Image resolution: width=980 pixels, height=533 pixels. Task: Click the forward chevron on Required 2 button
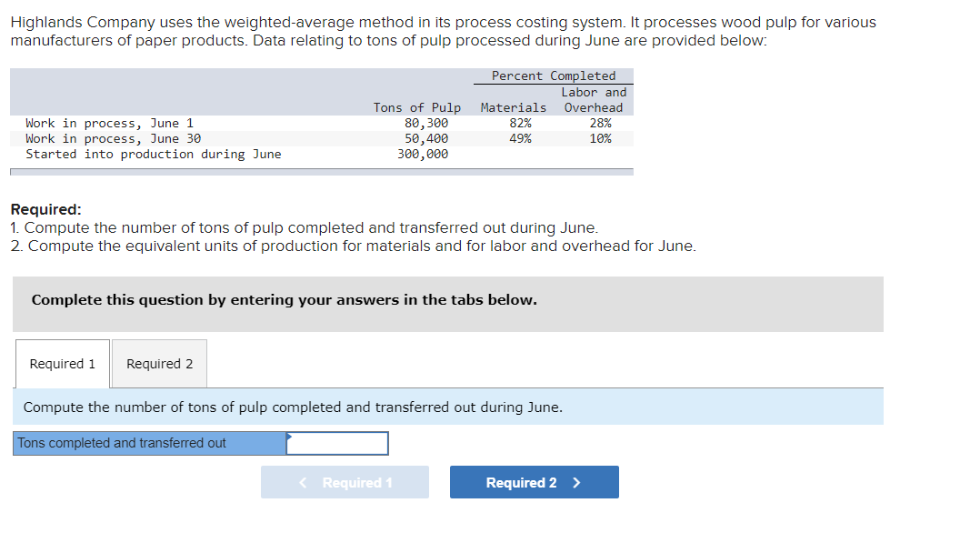coord(575,482)
